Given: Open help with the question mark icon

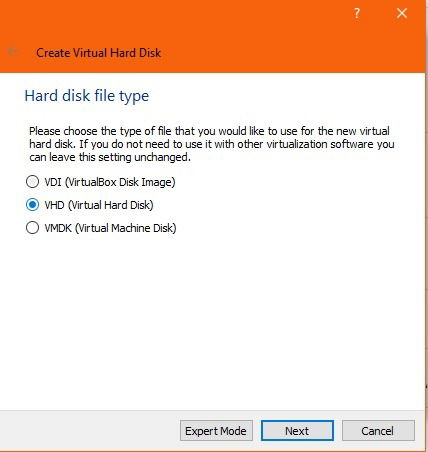Looking at the screenshot, I should point(357,13).
